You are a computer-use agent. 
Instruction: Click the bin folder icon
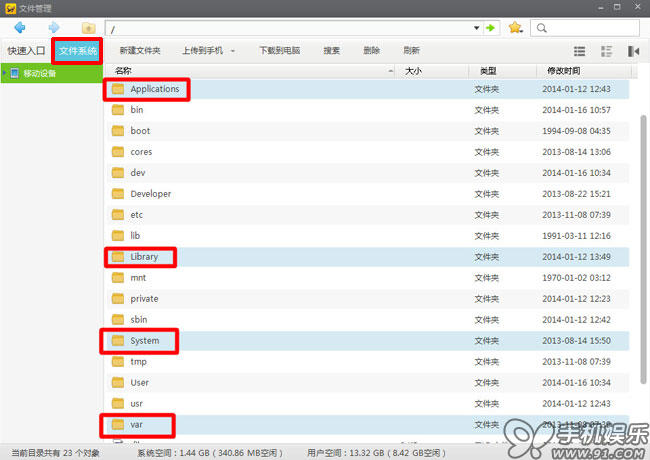click(118, 110)
